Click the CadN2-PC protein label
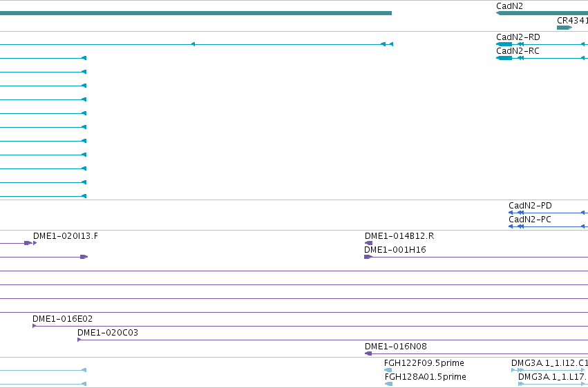Viewport: 588px width, 388px height. (x=529, y=220)
